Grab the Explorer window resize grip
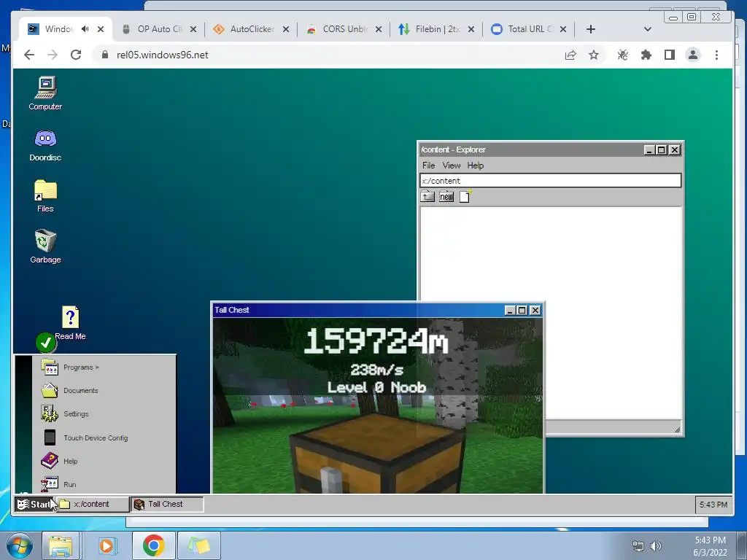 point(676,429)
